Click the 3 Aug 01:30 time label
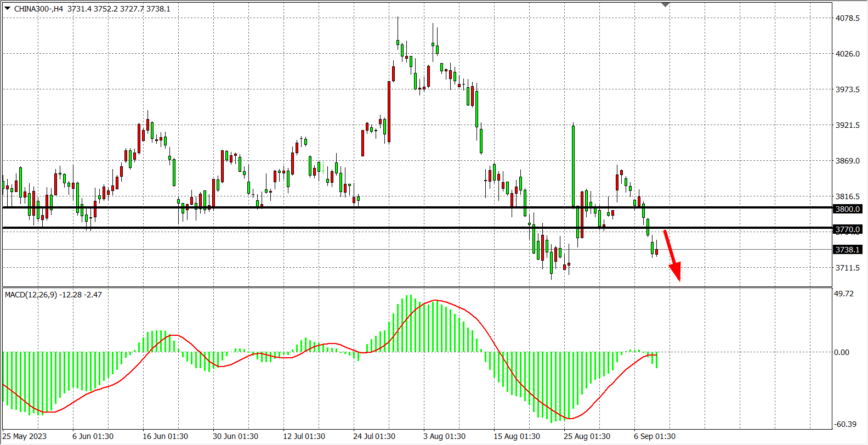 (444, 436)
